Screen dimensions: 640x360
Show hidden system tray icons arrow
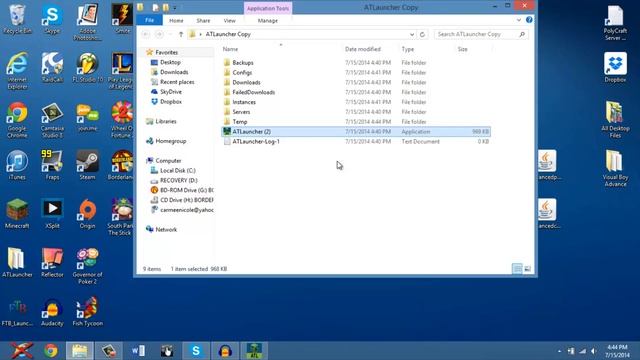[559, 351]
